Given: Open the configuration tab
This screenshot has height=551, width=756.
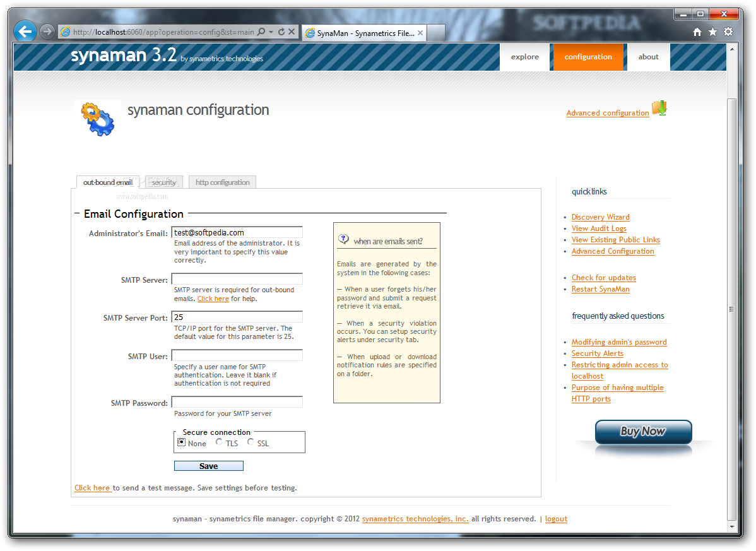Looking at the screenshot, I should click(588, 57).
